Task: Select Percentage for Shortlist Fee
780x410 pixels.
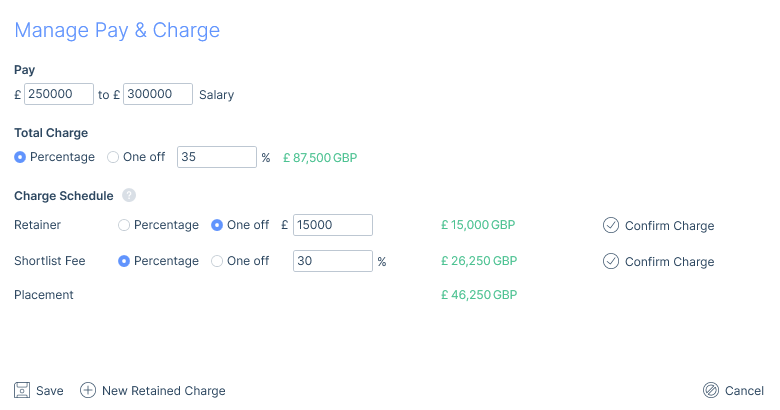Action: click(125, 261)
